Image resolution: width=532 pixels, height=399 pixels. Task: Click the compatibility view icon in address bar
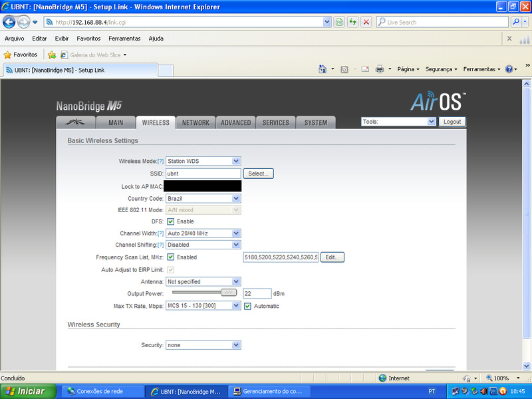click(339, 23)
